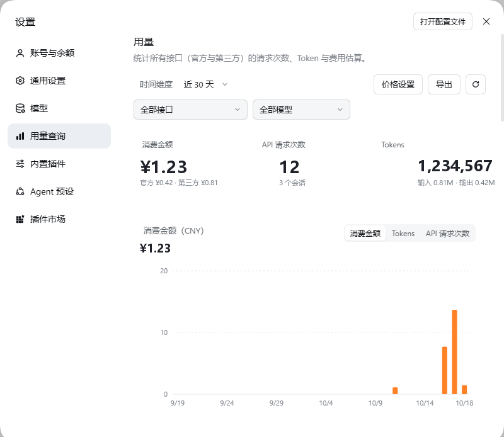504x437 pixels.
Task: Open Agent 预设 page
Action: (59, 191)
